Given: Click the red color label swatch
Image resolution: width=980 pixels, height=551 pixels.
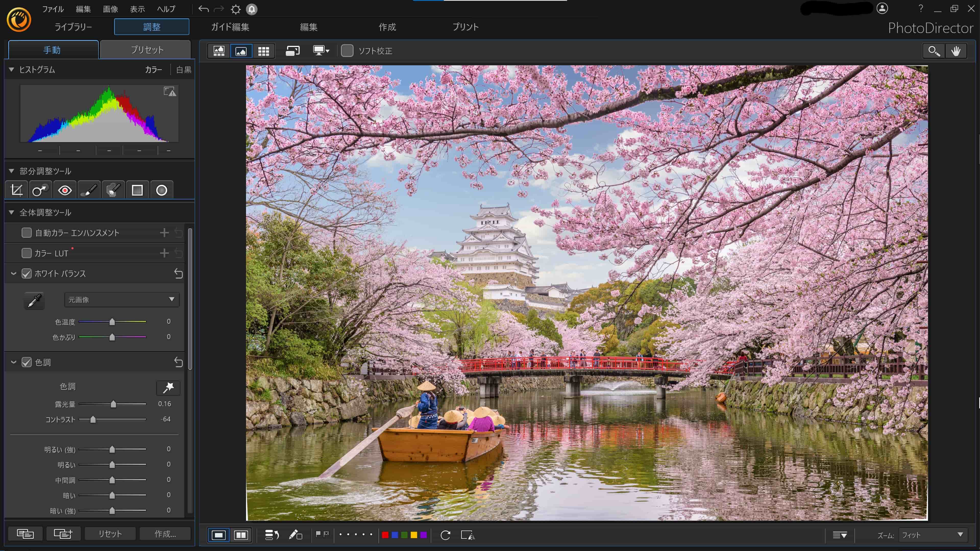Looking at the screenshot, I should [385, 535].
